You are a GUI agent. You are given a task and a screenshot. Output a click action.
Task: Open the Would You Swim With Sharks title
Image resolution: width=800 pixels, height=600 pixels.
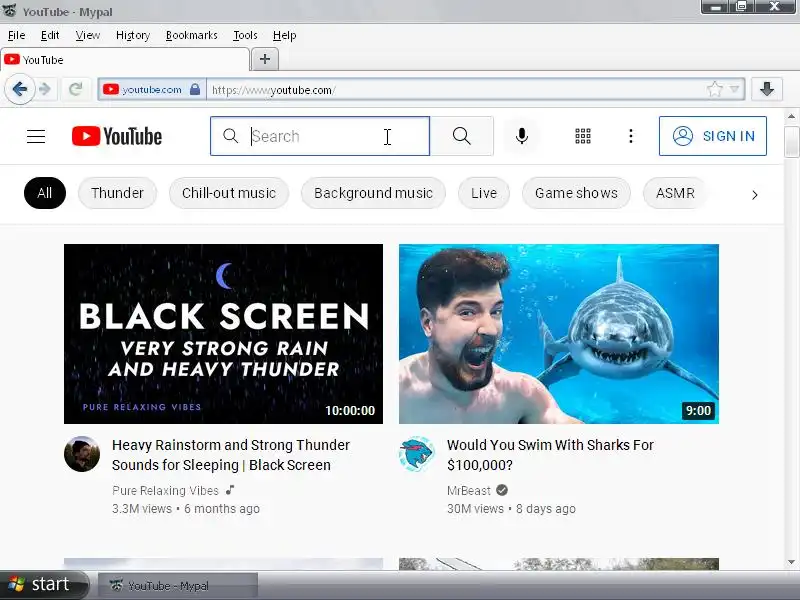550,455
